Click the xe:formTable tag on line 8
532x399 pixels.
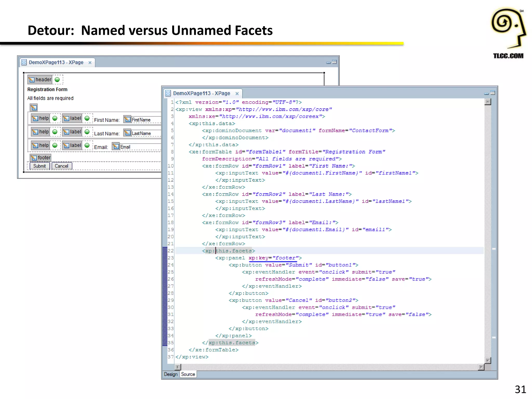[287, 152]
